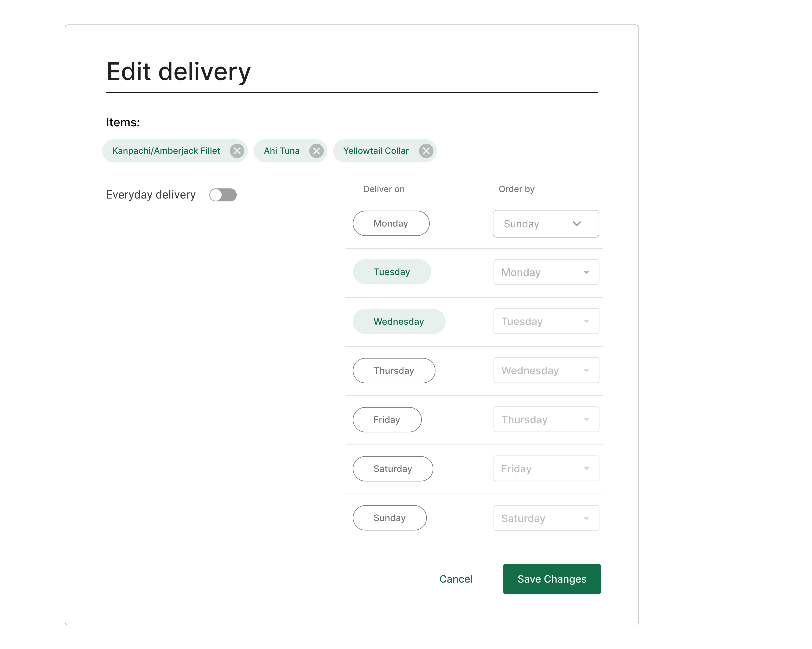
Task: Remove the Yellowtail Collar item chip
Action: (x=426, y=151)
